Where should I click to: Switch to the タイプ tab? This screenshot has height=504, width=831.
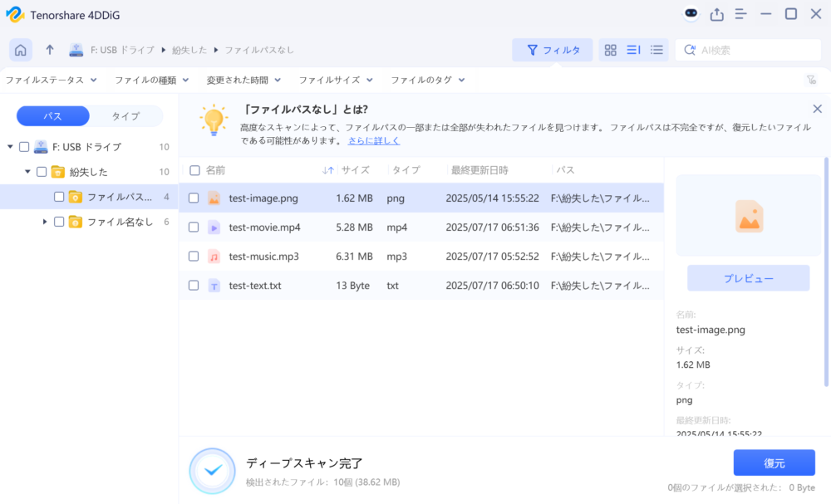pos(125,115)
